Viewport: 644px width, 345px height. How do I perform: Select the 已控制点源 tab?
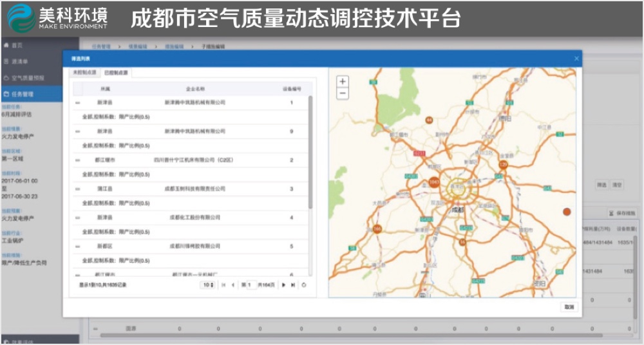click(x=117, y=73)
